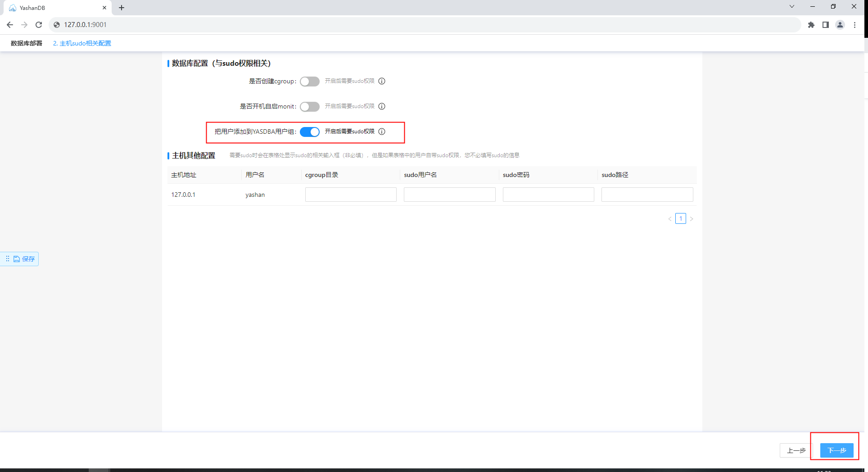Screen dimensions: 868x472
Task: Click the 主机其他配置 section heading
Action: coord(194,155)
